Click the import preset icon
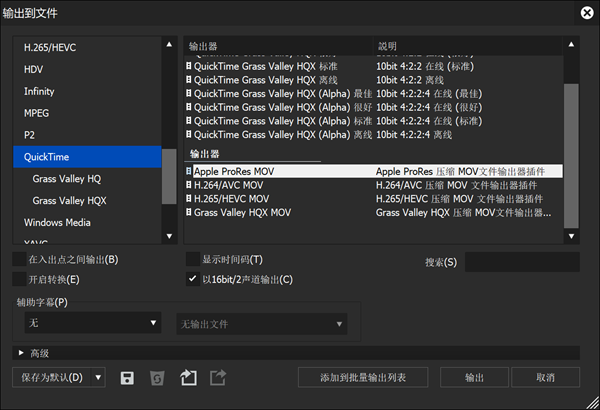This screenshot has width=600, height=410. 188,378
